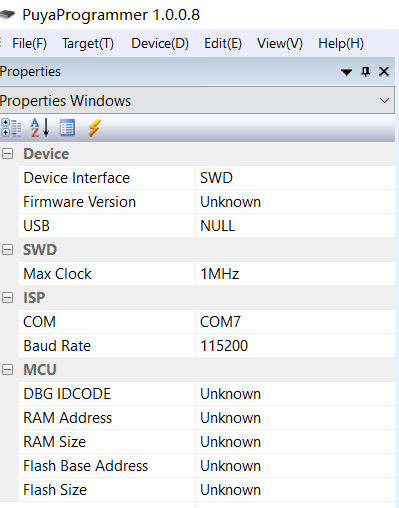Open the Property Pages icon

point(67,128)
